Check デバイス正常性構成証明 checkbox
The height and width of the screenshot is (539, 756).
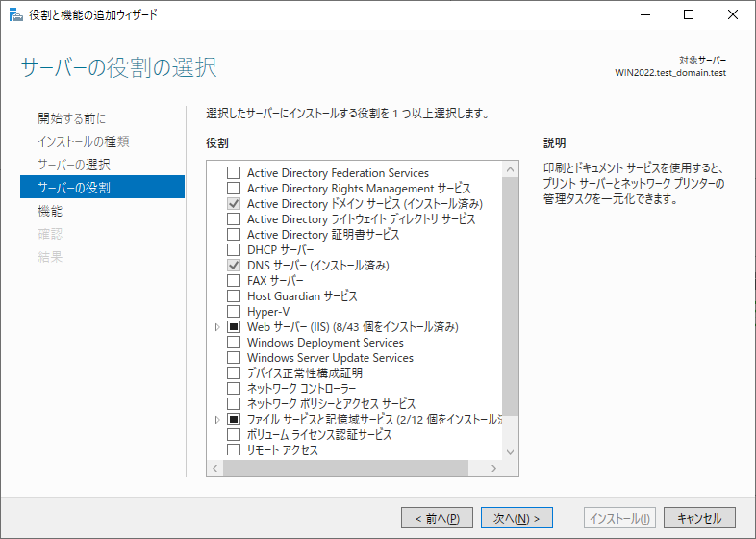[x=234, y=373]
